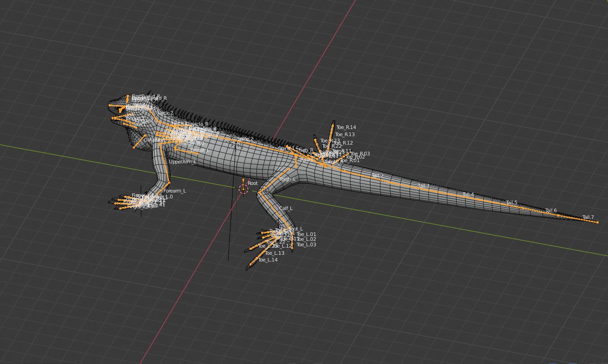
Task: Select the Toe_L.01 bone label
Action: click(306, 234)
